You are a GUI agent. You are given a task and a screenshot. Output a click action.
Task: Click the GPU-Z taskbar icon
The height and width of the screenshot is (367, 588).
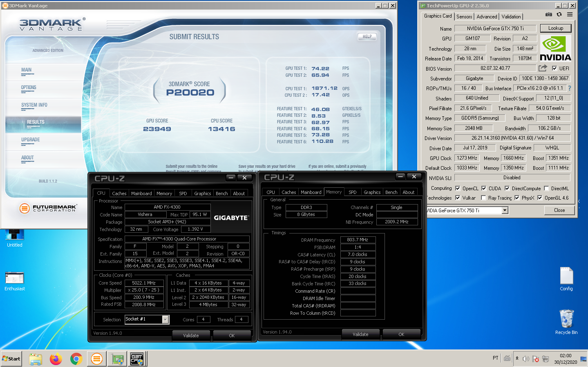point(118,359)
